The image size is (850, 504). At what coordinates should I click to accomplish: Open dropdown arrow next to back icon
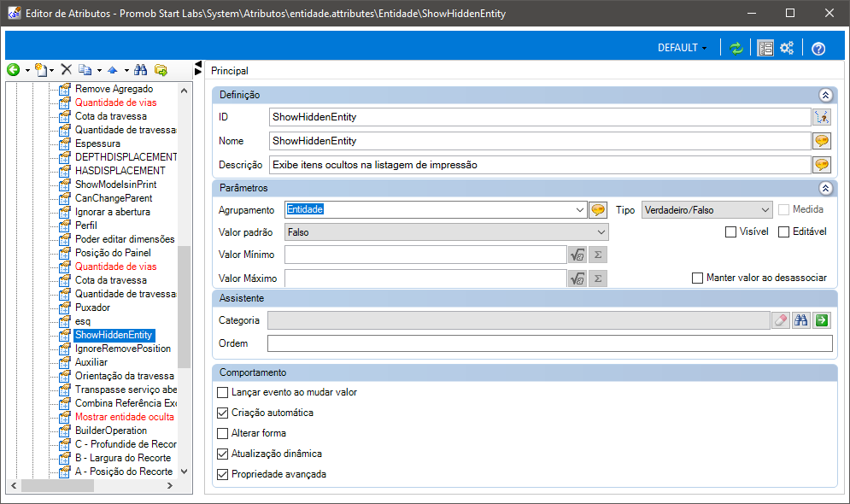click(27, 70)
